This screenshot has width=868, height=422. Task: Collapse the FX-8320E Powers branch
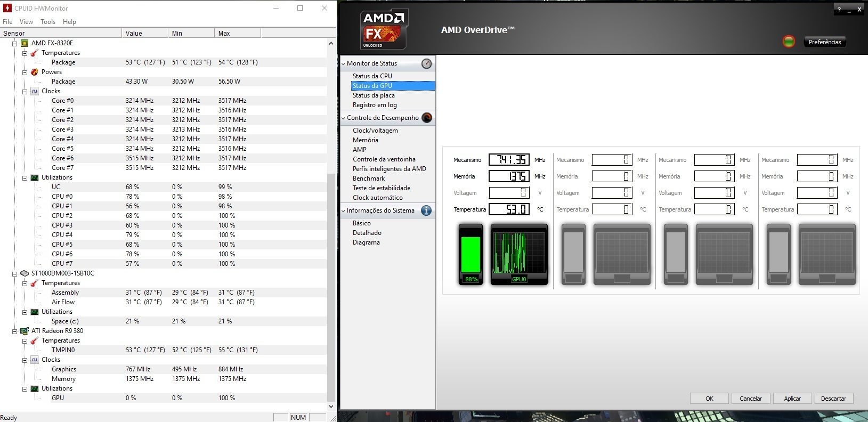click(25, 72)
